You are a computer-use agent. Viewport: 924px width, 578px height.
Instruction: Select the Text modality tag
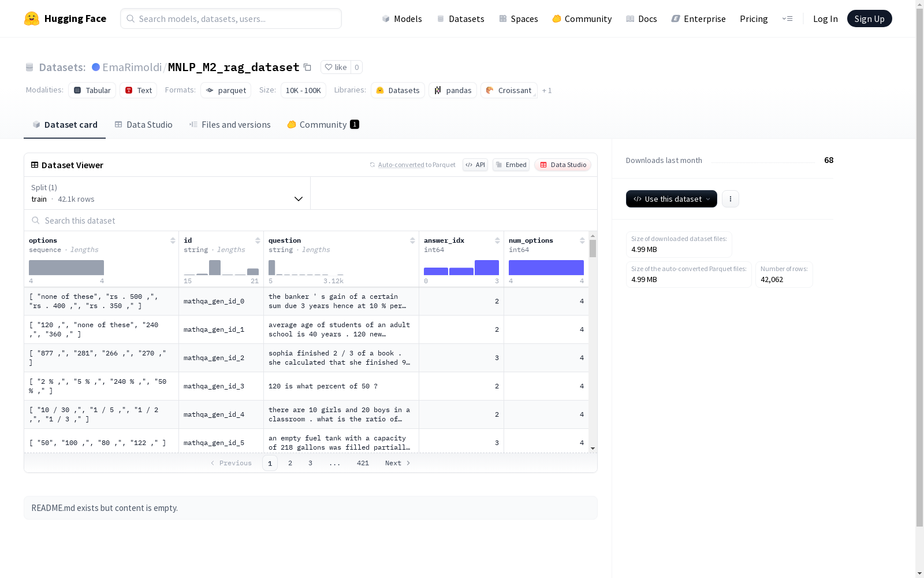click(x=139, y=90)
